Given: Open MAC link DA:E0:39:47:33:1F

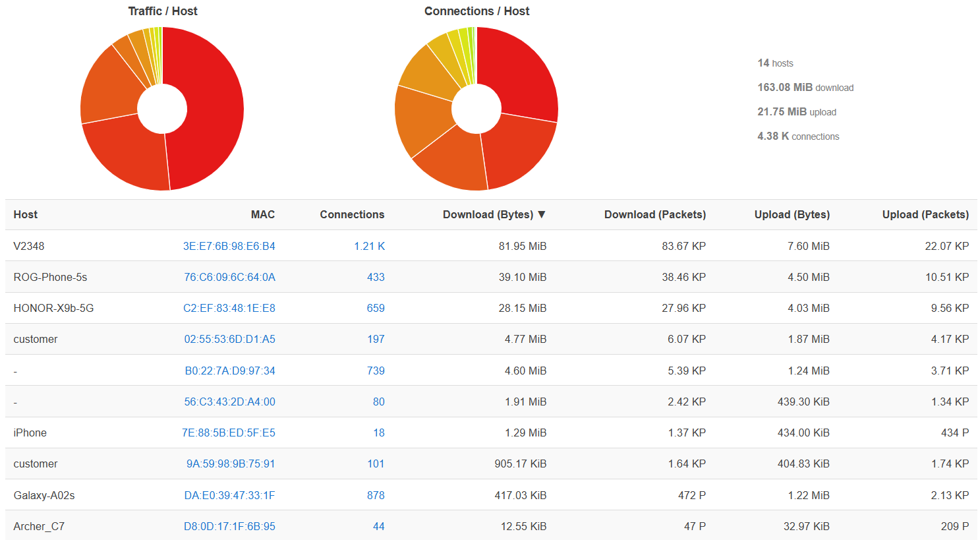Looking at the screenshot, I should [229, 495].
